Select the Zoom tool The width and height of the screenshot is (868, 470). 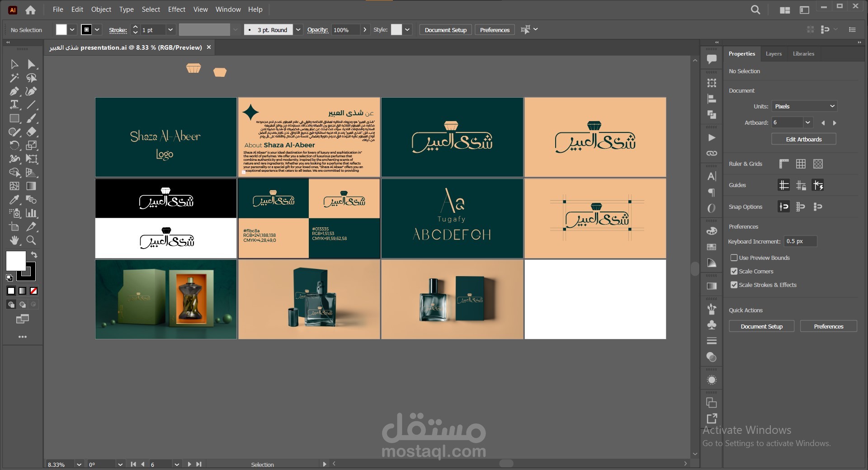coord(31,240)
